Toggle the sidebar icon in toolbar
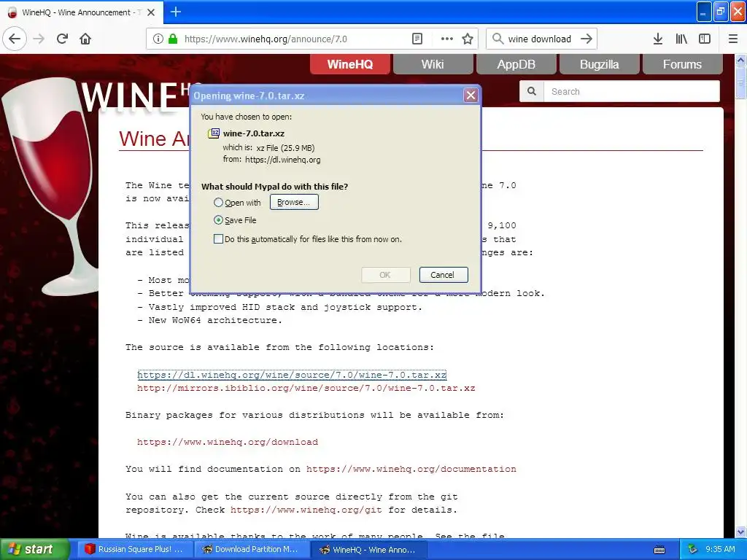 [x=705, y=39]
